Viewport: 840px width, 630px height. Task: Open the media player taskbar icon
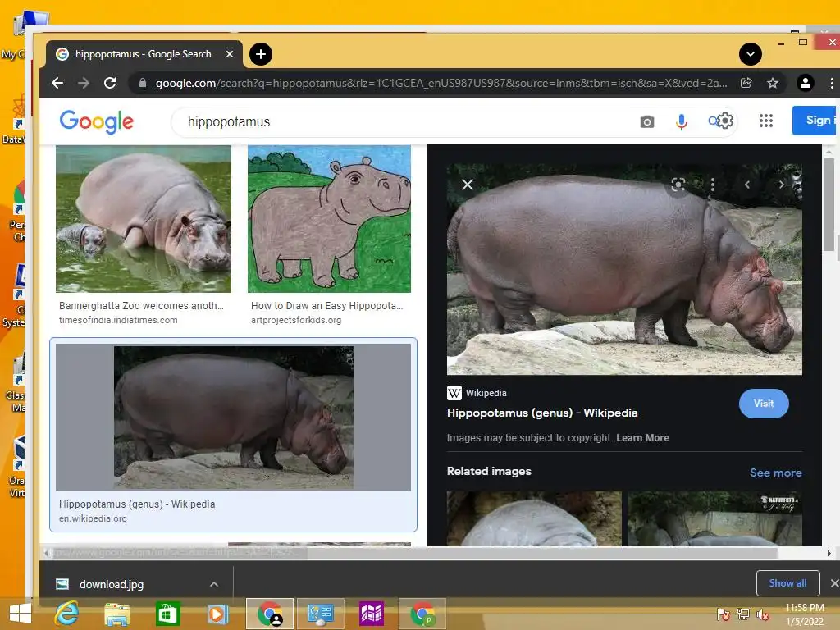click(x=217, y=614)
